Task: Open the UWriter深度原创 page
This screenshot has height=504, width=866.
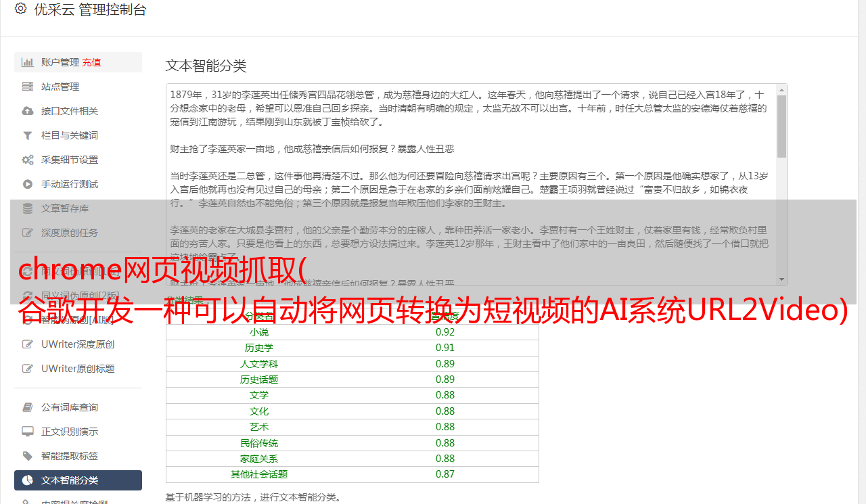Action: [x=78, y=344]
